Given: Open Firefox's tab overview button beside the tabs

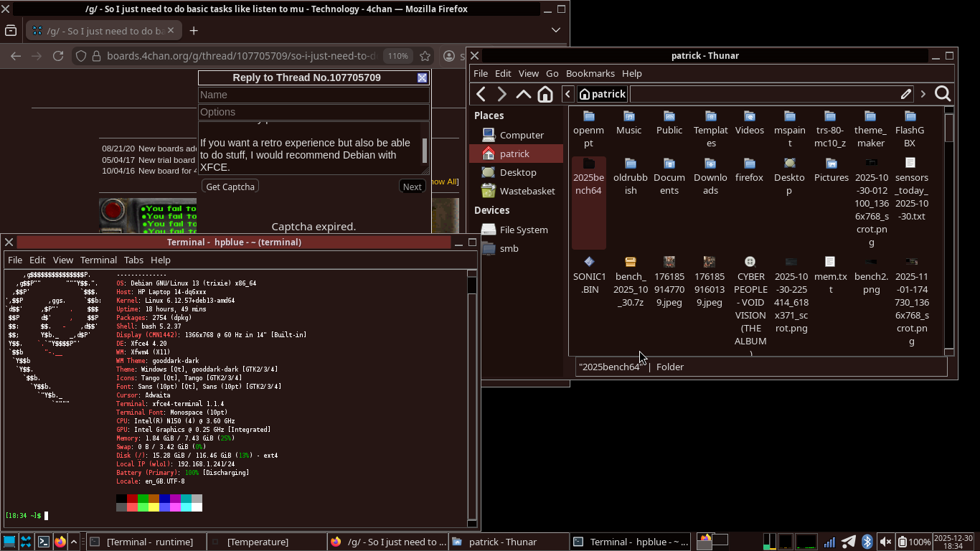Looking at the screenshot, I should tap(11, 30).
